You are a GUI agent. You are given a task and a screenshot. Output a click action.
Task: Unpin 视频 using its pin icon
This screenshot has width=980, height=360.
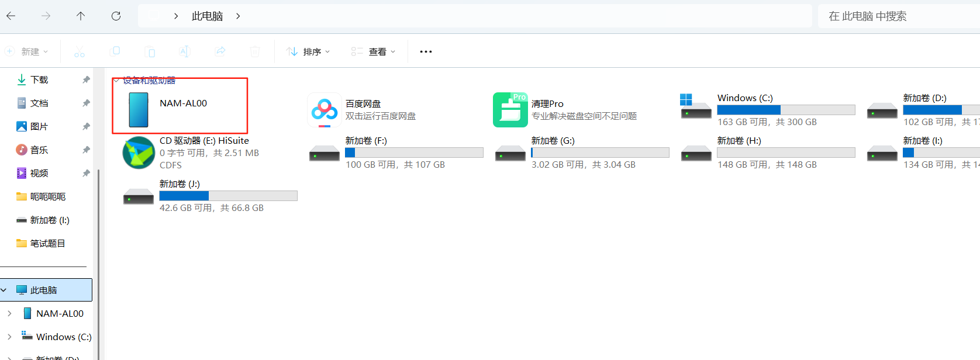(x=86, y=173)
